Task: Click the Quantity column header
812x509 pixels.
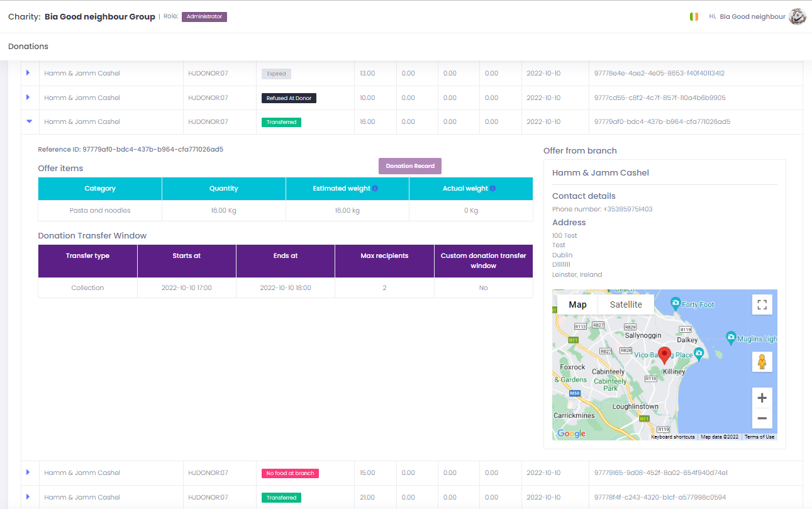Action: point(224,189)
